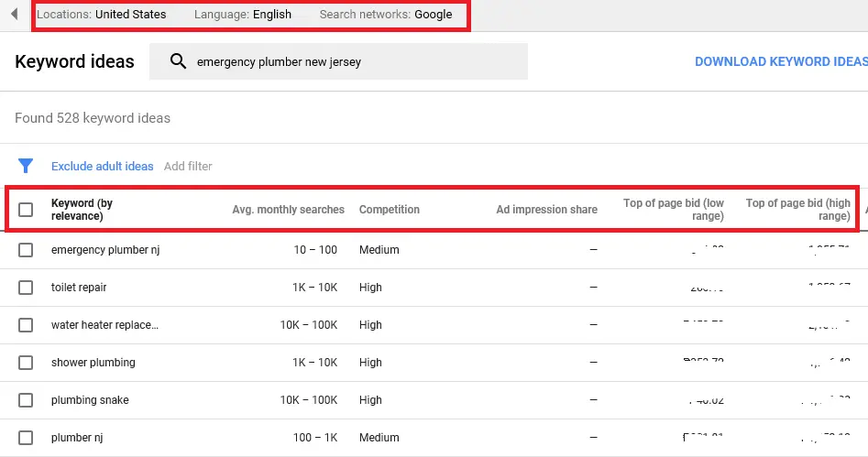This screenshot has width=868, height=457.
Task: Sort by Avg. monthly searches column
Action: tap(288, 210)
